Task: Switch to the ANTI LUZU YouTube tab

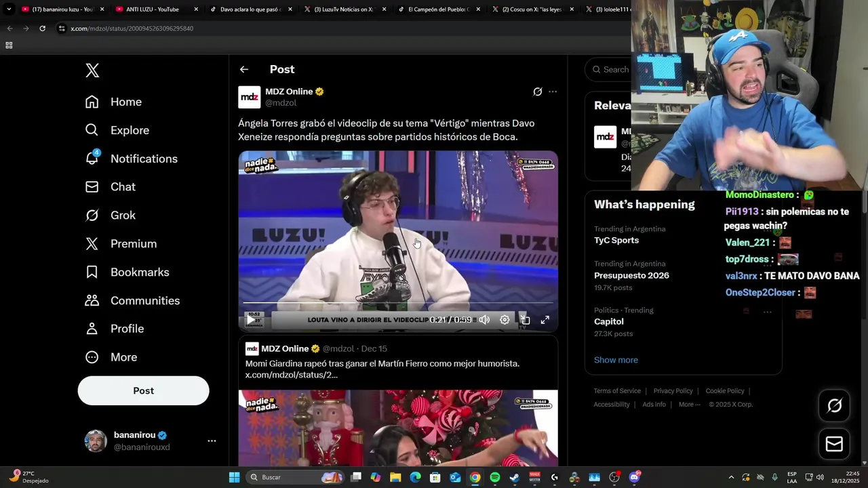Action: [x=157, y=9]
